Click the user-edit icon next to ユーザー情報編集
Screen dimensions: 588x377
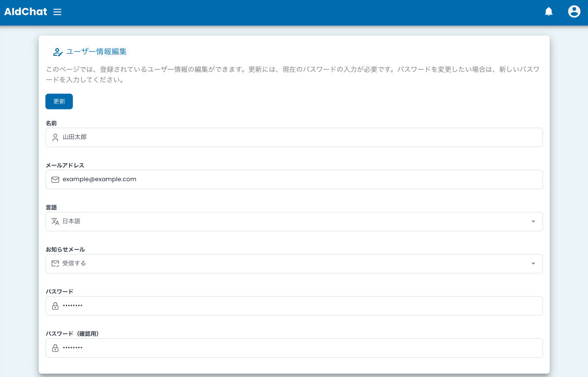tap(58, 52)
